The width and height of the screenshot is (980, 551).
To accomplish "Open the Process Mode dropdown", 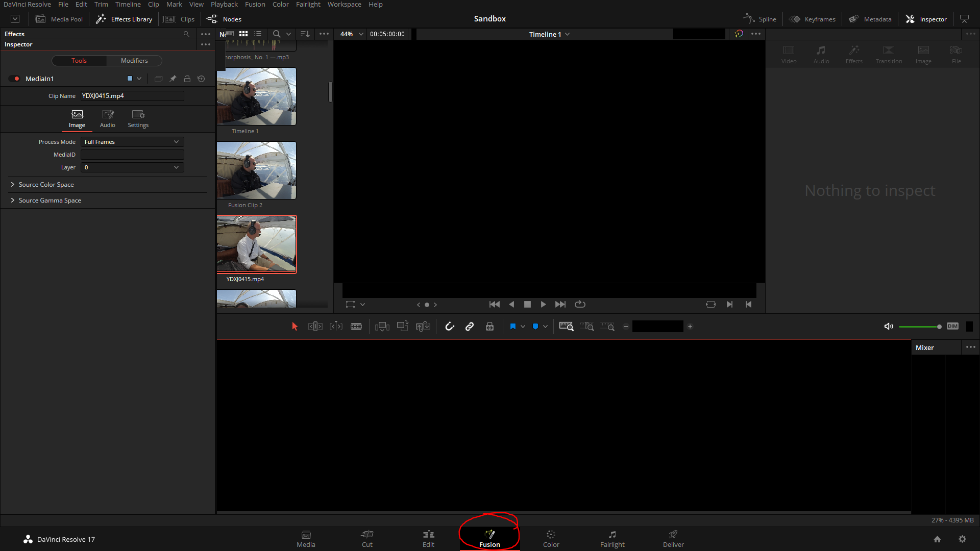I will click(x=132, y=142).
